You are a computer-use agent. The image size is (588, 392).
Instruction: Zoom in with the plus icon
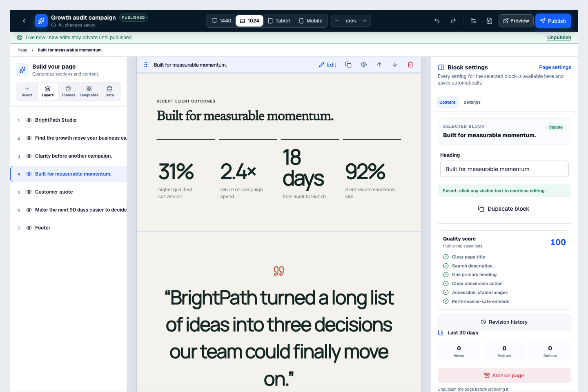tap(365, 21)
